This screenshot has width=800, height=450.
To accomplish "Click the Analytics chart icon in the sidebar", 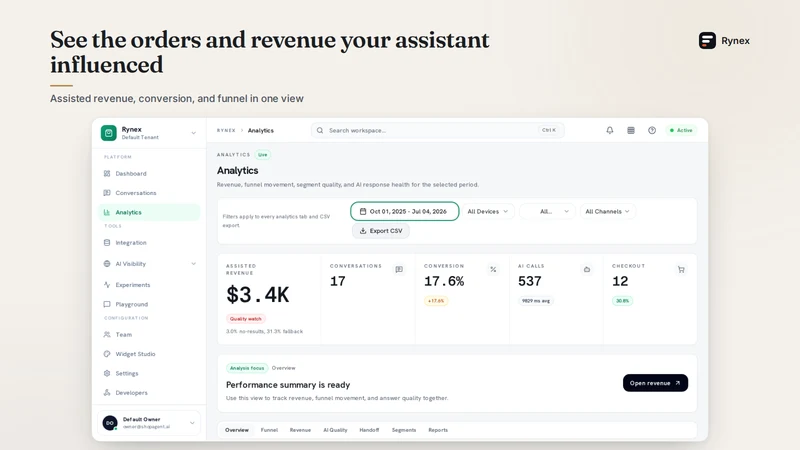I will click(107, 212).
